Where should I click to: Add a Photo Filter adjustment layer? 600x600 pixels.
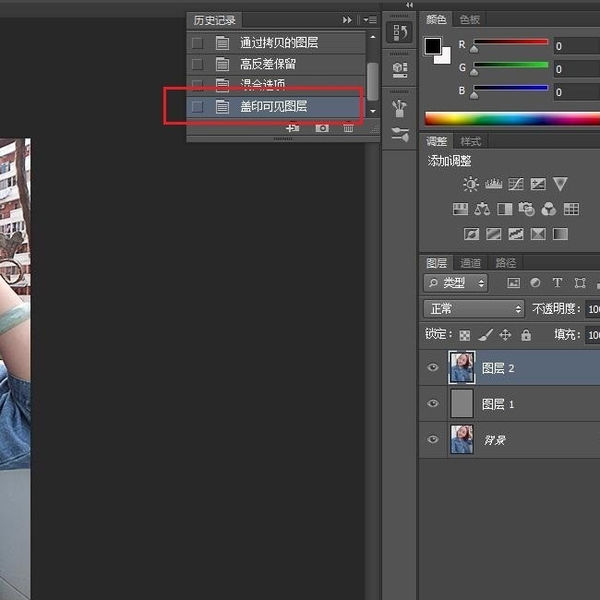click(x=527, y=209)
